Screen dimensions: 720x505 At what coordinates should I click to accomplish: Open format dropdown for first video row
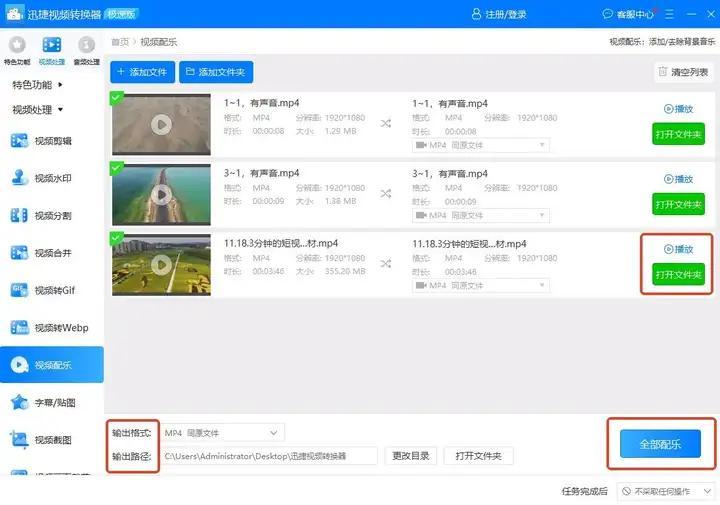(480, 145)
